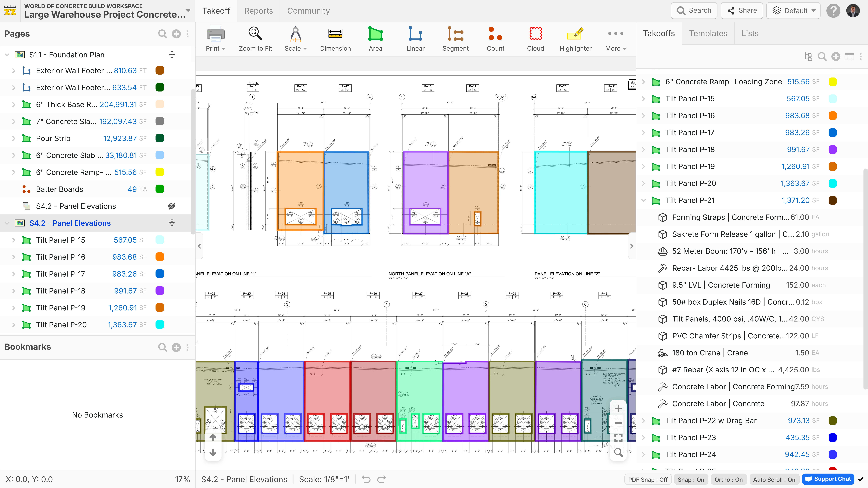The height and width of the screenshot is (488, 868).
Task: Pick the Highlighter tool
Action: tap(576, 39)
